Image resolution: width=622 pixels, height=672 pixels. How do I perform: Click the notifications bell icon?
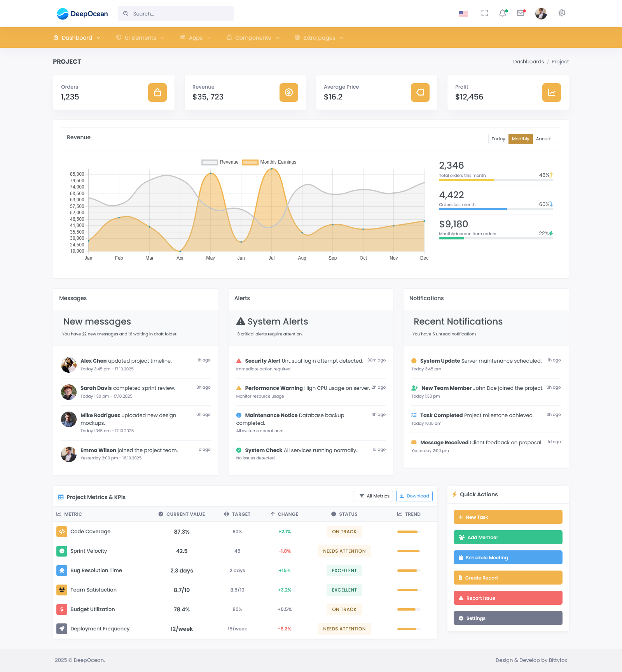pos(503,13)
